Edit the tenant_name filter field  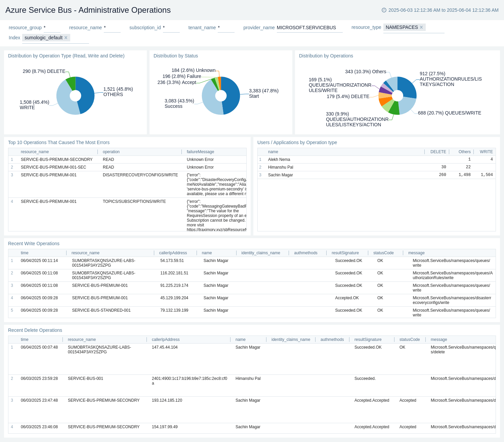[x=226, y=28]
